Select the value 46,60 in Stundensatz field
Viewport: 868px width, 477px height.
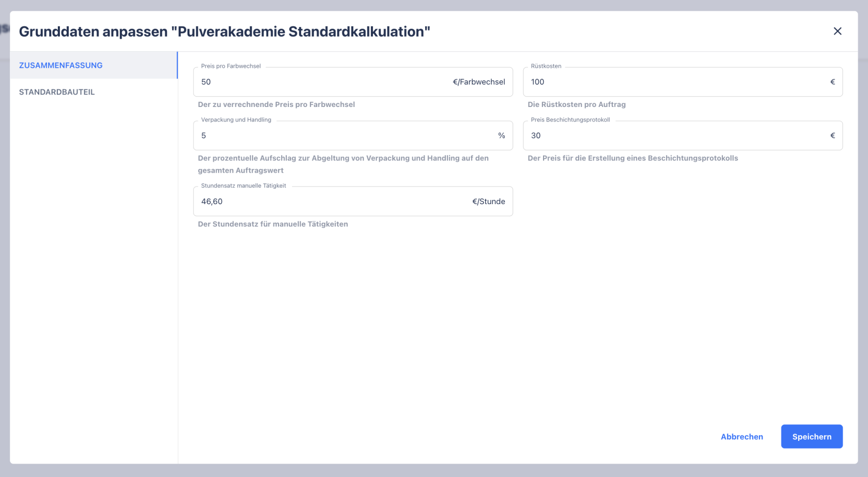point(212,202)
